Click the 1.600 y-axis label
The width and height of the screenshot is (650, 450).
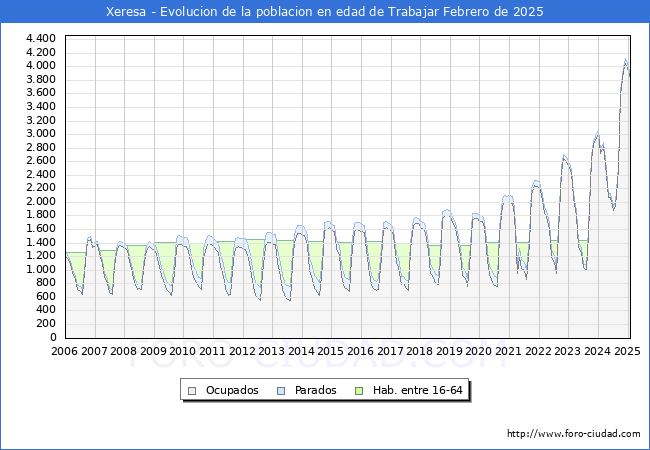(x=41, y=228)
